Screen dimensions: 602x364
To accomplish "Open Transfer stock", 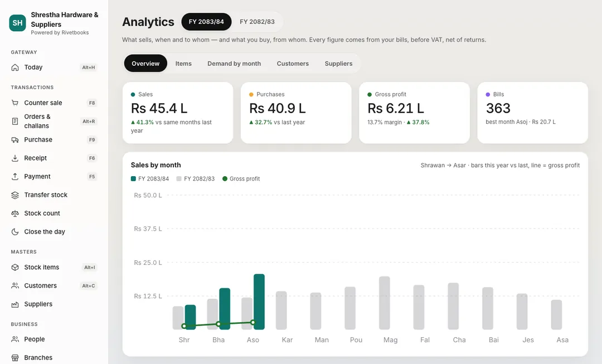I will tap(54, 195).
